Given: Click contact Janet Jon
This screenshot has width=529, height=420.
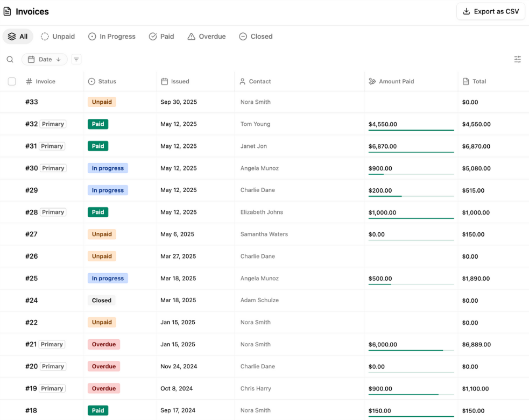Looking at the screenshot, I should click(x=253, y=146).
